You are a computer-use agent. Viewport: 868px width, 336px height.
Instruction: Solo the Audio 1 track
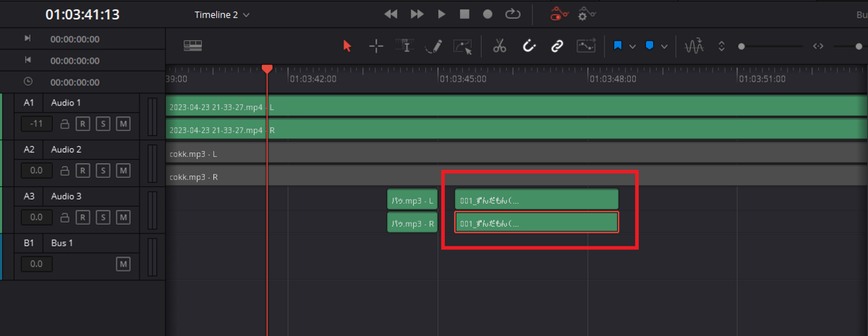pos(103,124)
